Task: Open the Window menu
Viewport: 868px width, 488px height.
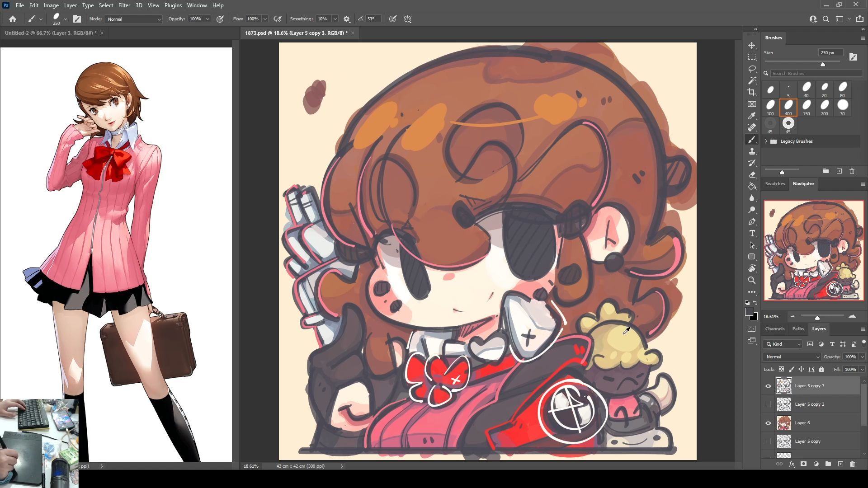Action: pos(197,5)
